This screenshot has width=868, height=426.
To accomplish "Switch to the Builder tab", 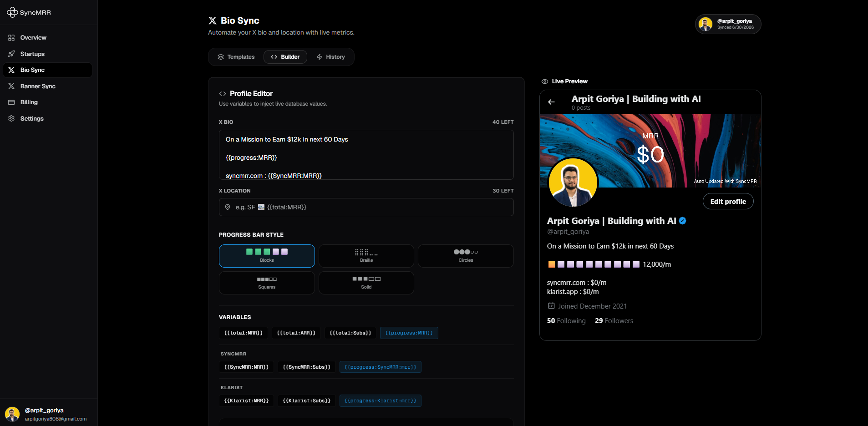I will pyautogui.click(x=285, y=57).
